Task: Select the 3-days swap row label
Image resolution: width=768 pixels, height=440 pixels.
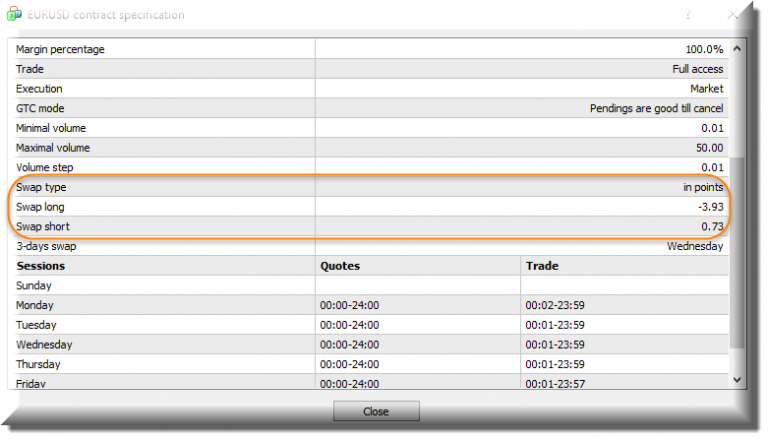Action: point(46,246)
